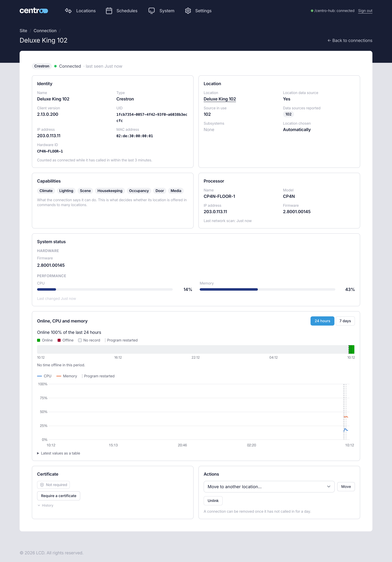Click the green online segment in timeline
The height and width of the screenshot is (562, 392).
[x=351, y=350]
